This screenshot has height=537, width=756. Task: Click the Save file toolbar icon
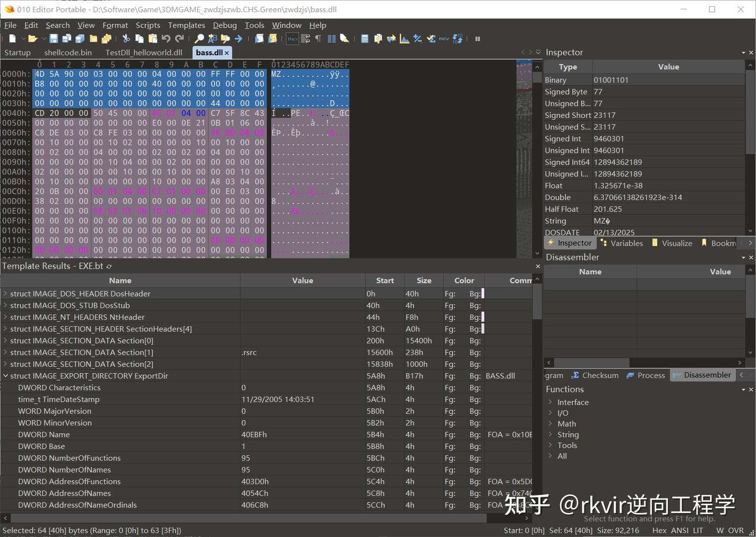coord(54,39)
